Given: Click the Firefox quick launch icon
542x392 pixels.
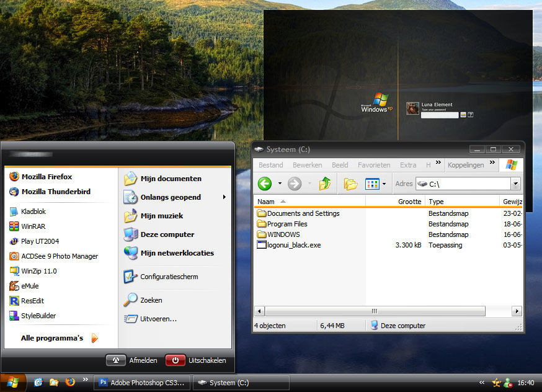Looking at the screenshot, I should pos(70,382).
